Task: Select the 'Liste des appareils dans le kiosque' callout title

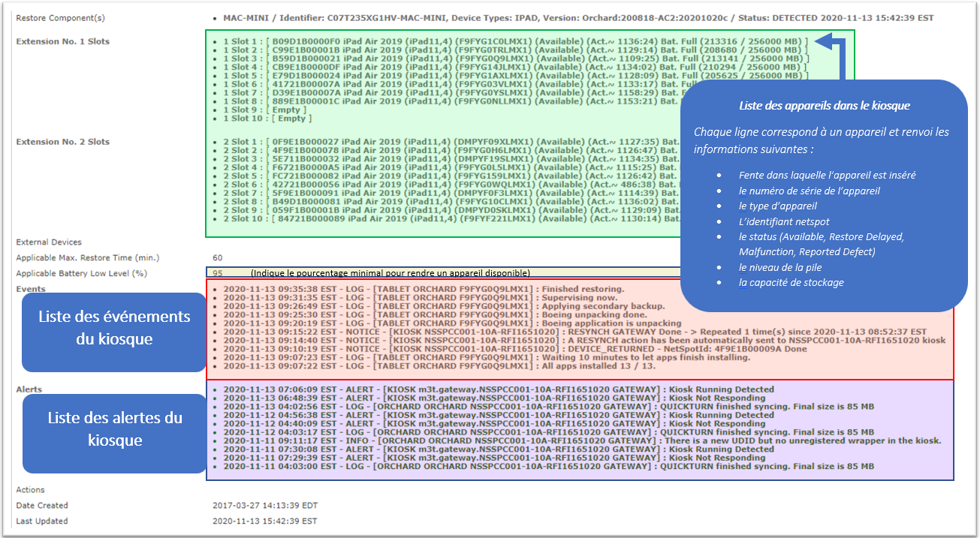Action: (x=824, y=106)
